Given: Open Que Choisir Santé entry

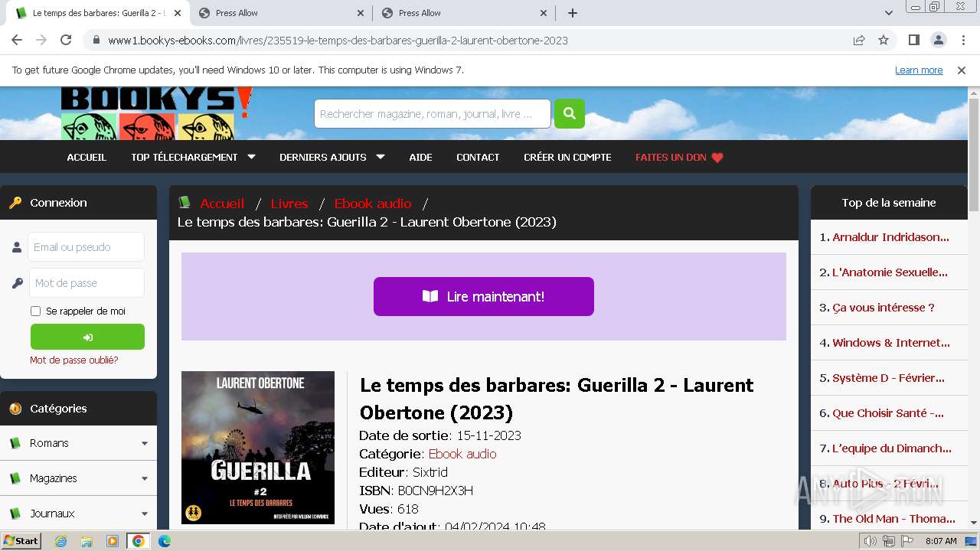Looking at the screenshot, I should click(x=888, y=413).
